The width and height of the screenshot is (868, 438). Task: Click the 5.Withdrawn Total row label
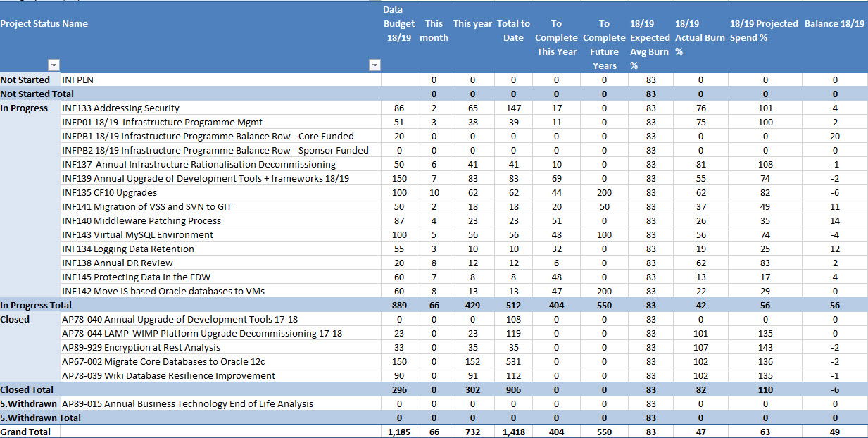[40, 418]
